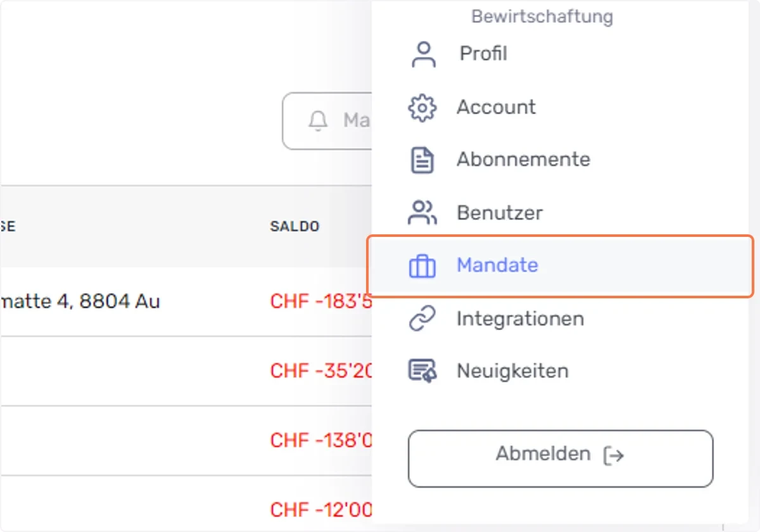
Task: Select Mandate from the menu
Action: 560,265
